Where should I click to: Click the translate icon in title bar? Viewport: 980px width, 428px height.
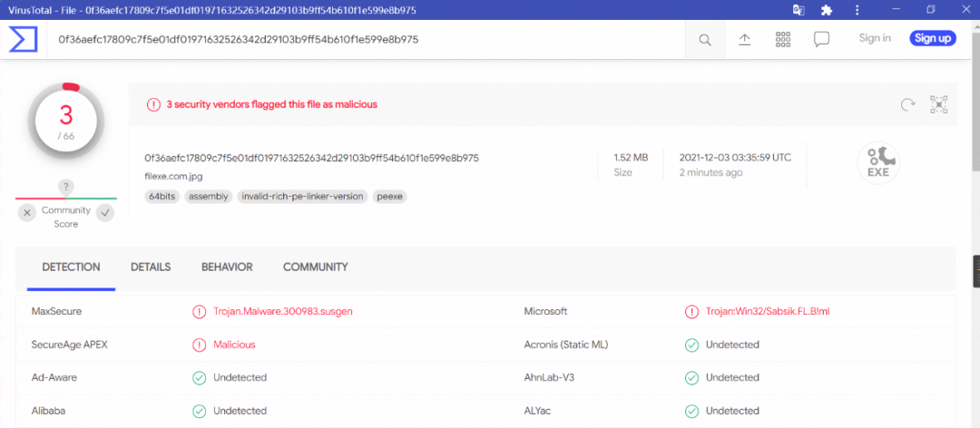pos(799,10)
